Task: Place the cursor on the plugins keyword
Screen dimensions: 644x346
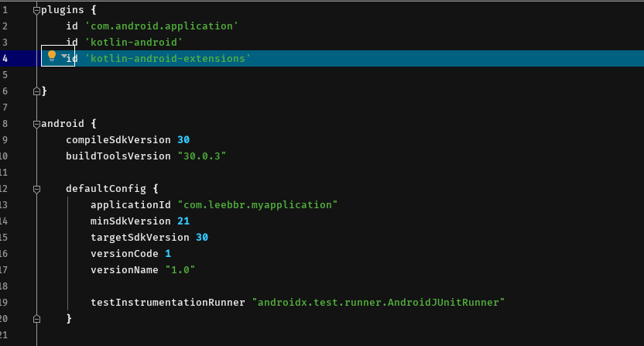Action: (63, 10)
